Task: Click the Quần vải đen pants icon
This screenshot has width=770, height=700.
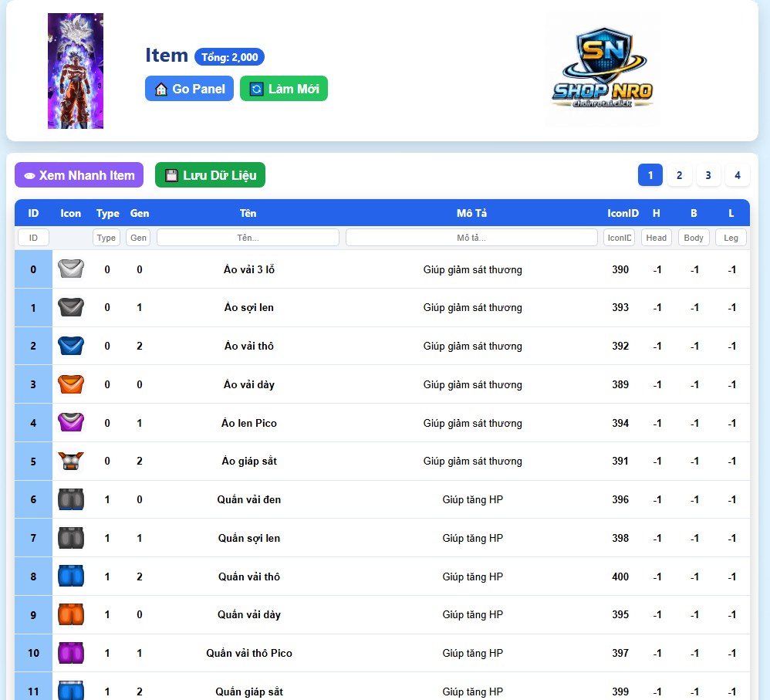Action: [71, 499]
